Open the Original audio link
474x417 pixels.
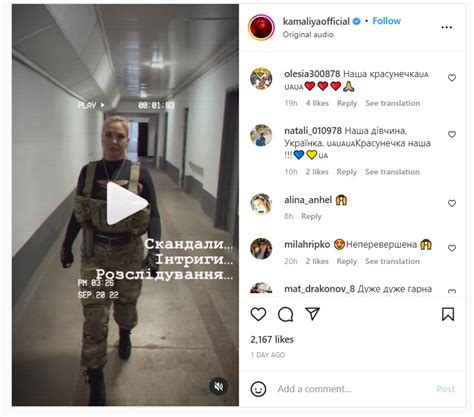(x=308, y=35)
